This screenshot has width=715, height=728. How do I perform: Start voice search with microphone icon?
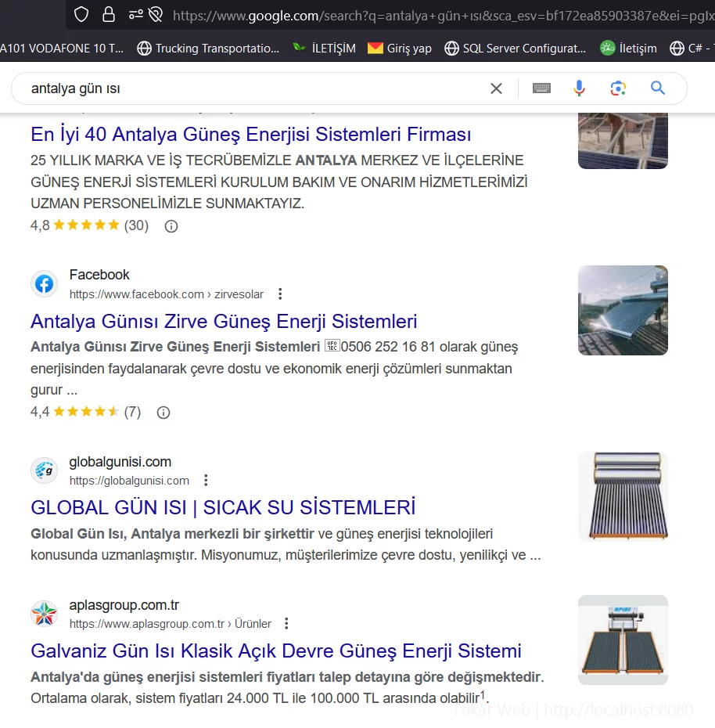point(579,88)
